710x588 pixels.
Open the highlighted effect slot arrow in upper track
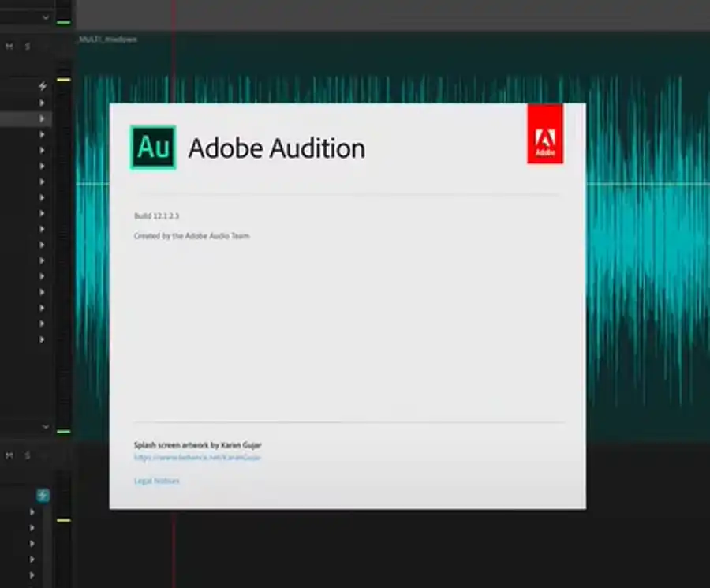point(42,118)
